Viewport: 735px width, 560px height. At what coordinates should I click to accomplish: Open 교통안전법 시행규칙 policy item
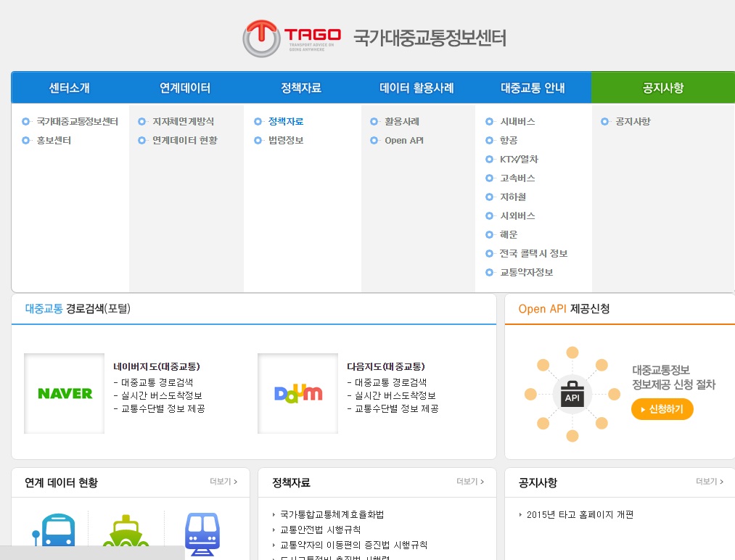pyautogui.click(x=320, y=530)
